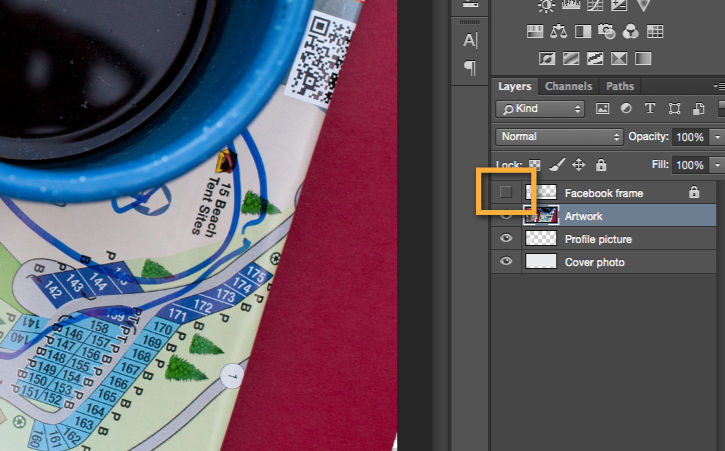725x451 pixels.
Task: Select the Facebook frame layer name
Action: click(x=604, y=193)
